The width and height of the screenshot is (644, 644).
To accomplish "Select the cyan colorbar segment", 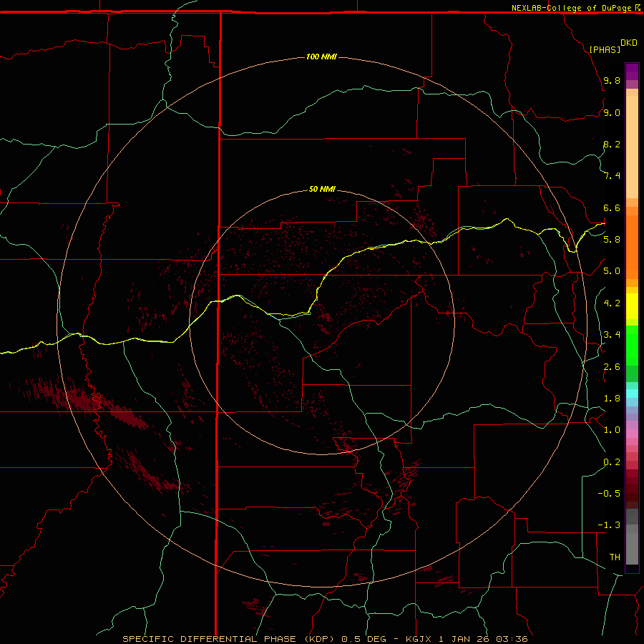I will 632,393.
